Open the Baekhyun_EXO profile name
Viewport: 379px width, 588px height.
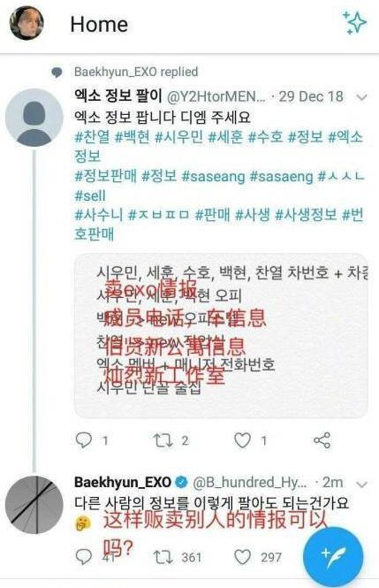coord(123,482)
